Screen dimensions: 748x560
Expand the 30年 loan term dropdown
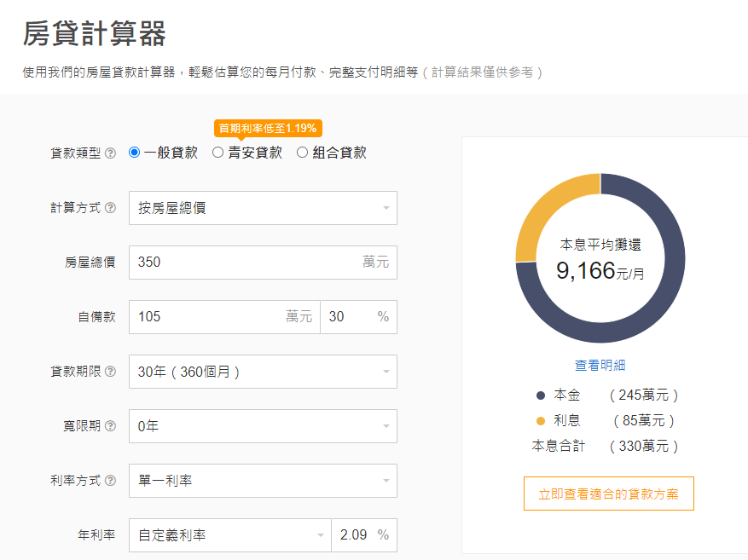(x=263, y=372)
